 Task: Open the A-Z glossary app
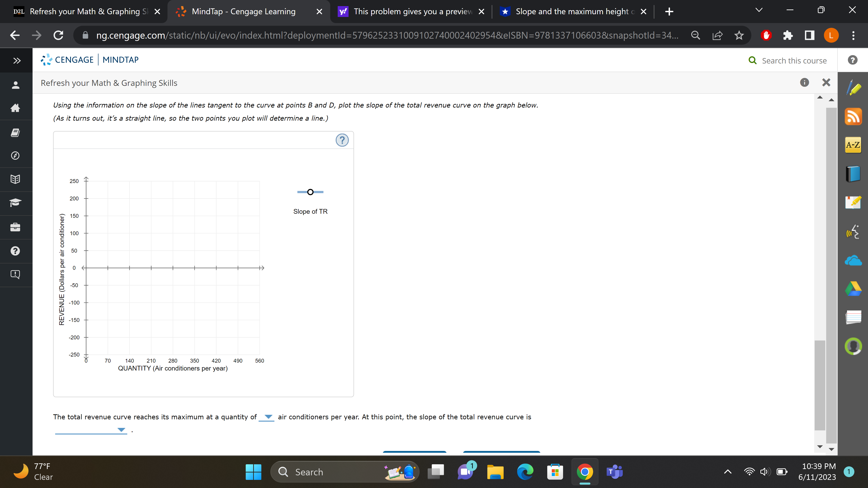click(x=853, y=145)
